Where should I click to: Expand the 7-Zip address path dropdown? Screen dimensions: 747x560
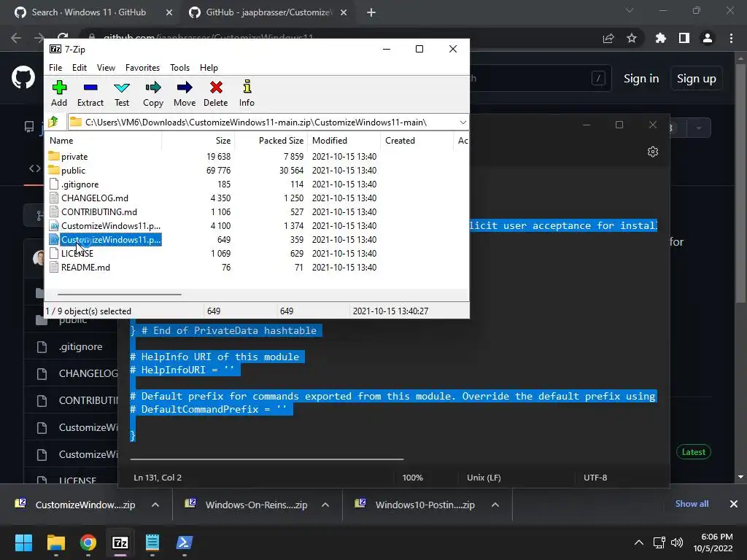coord(462,122)
